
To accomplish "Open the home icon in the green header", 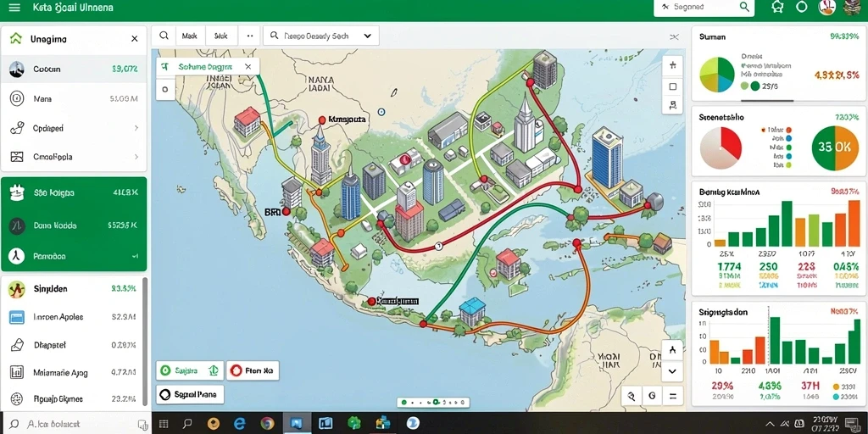I will 777,7.
